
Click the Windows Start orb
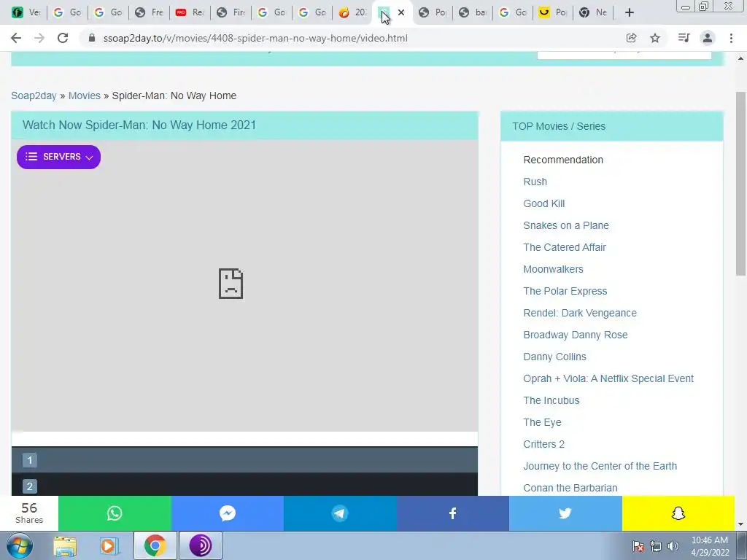[x=20, y=545]
